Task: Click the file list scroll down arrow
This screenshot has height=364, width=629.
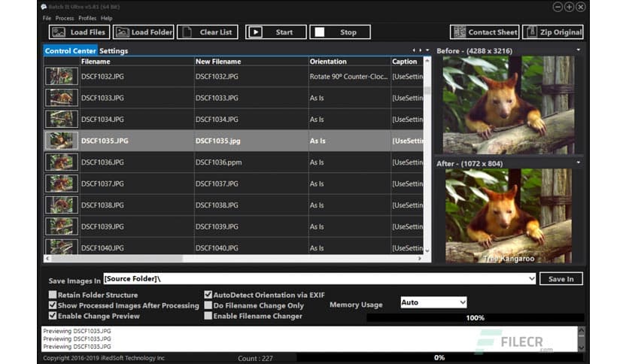Action: [x=427, y=250]
